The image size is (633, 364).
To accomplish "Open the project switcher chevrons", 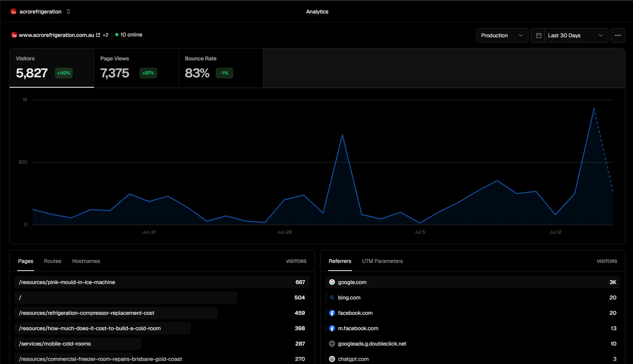I will pos(68,12).
